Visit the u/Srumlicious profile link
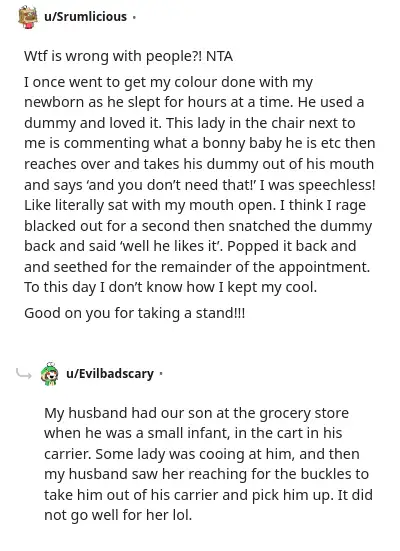400x551 pixels. [85, 17]
